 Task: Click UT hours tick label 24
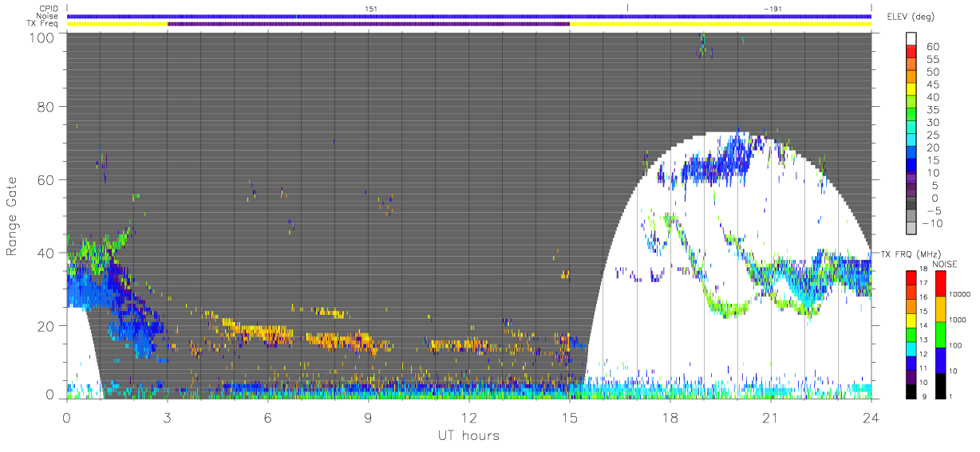(x=871, y=418)
